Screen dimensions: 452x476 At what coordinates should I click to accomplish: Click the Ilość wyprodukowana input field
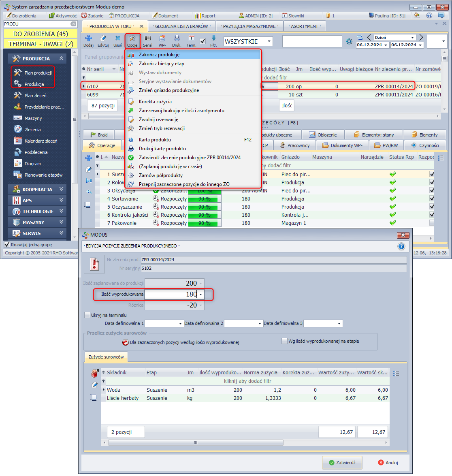coord(171,295)
